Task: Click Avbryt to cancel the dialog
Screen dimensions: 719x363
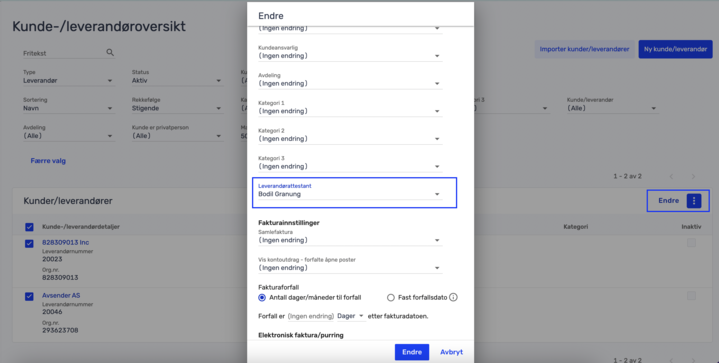Action: (451, 352)
